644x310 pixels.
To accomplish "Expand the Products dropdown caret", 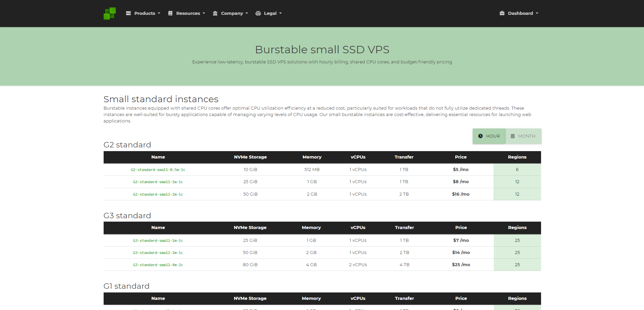I will [x=159, y=13].
